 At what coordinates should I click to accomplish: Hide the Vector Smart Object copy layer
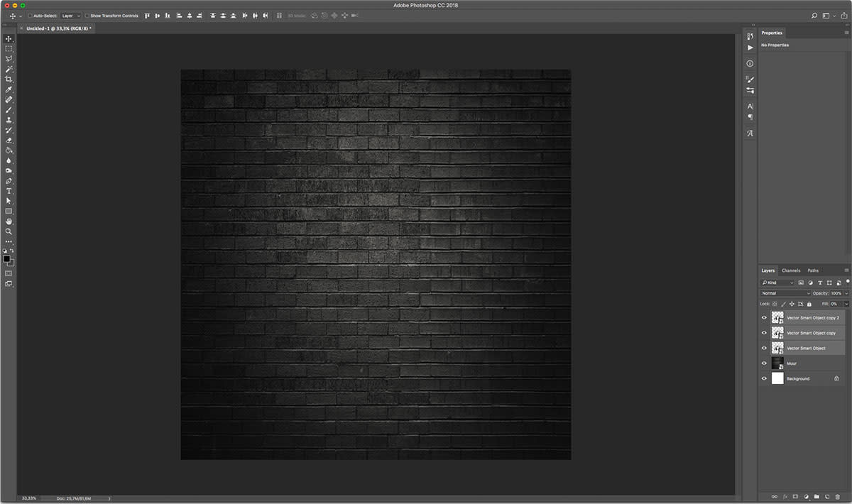coord(764,333)
